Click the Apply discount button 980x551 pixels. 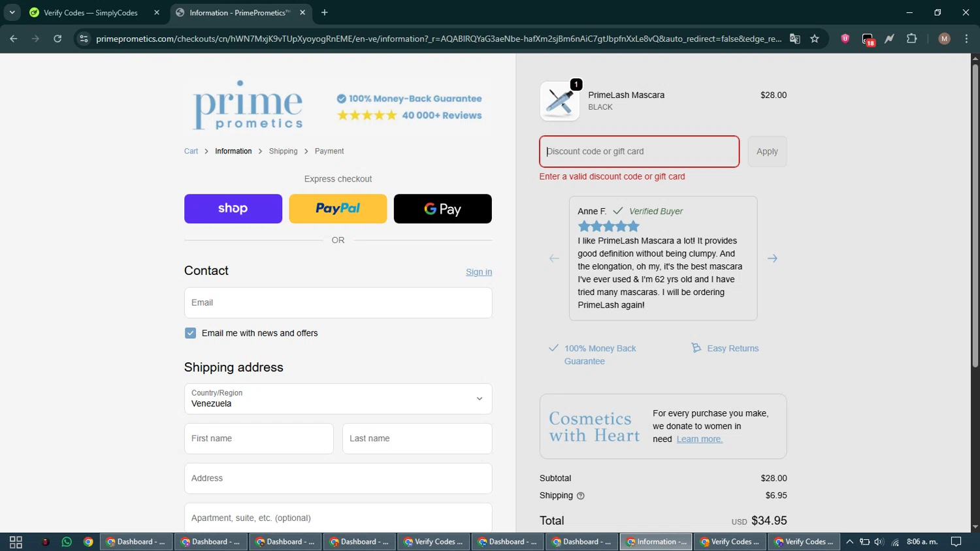767,151
